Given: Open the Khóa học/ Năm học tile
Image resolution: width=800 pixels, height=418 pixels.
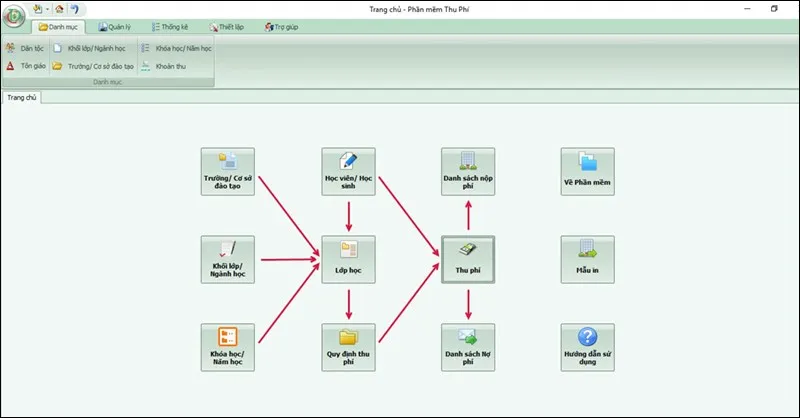Looking at the screenshot, I should [x=228, y=347].
